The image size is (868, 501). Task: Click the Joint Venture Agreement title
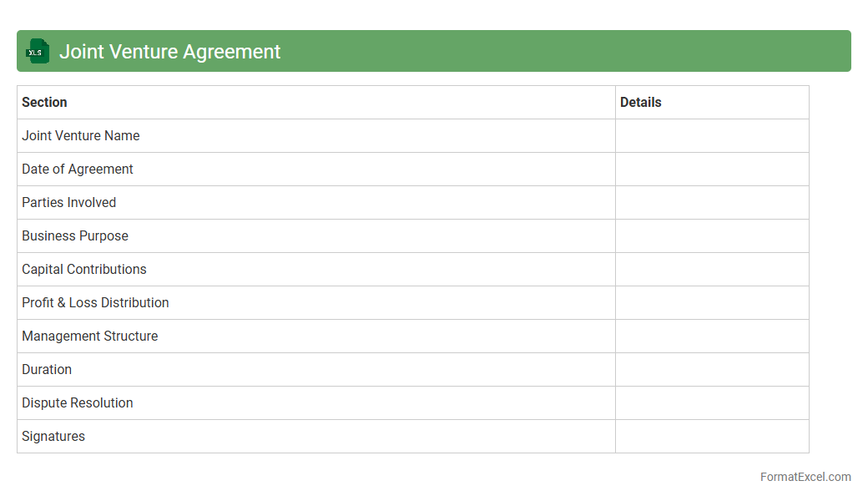click(169, 52)
